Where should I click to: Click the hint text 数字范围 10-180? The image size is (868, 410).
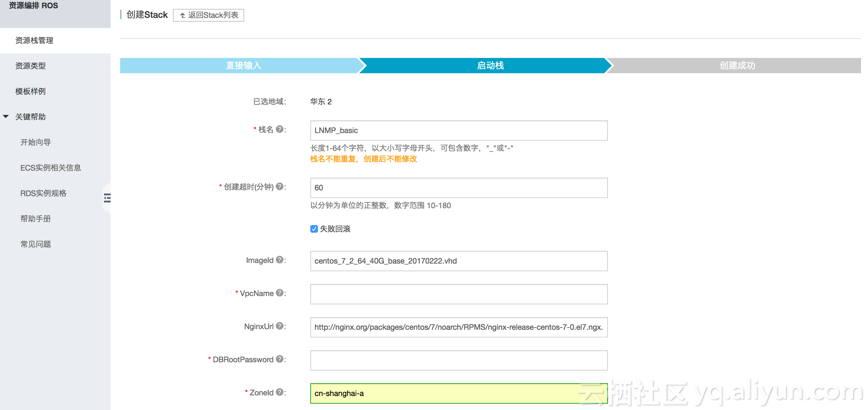[x=422, y=205]
